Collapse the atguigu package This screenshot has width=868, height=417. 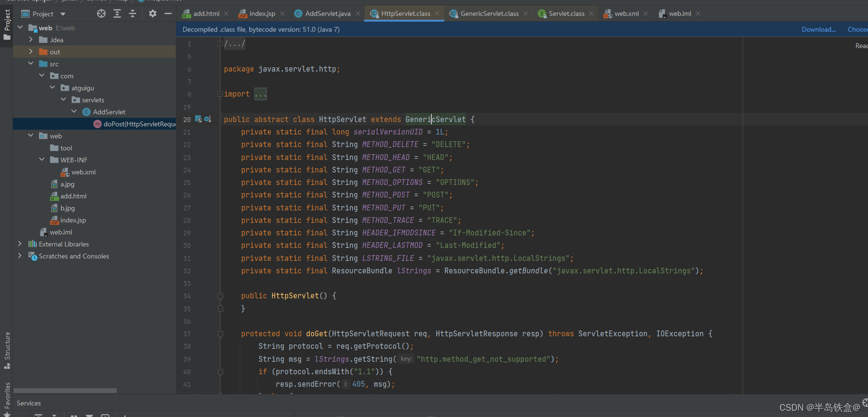52,87
